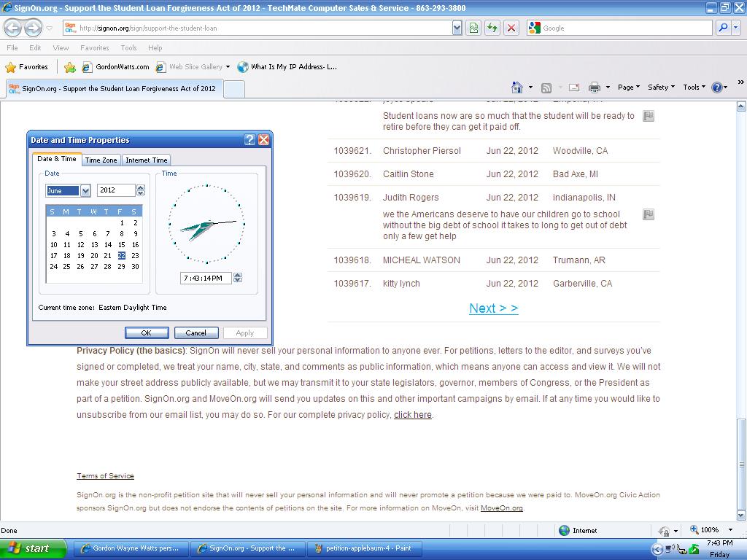Click the dialog's question mark help button

[x=249, y=139]
